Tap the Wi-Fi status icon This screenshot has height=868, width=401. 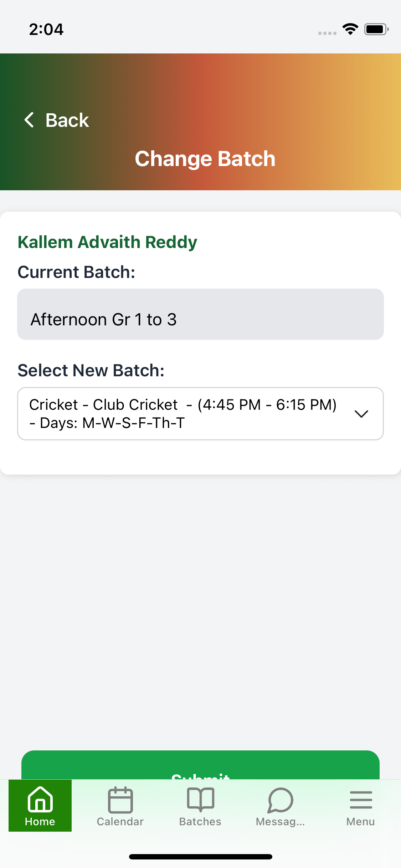[x=350, y=29]
